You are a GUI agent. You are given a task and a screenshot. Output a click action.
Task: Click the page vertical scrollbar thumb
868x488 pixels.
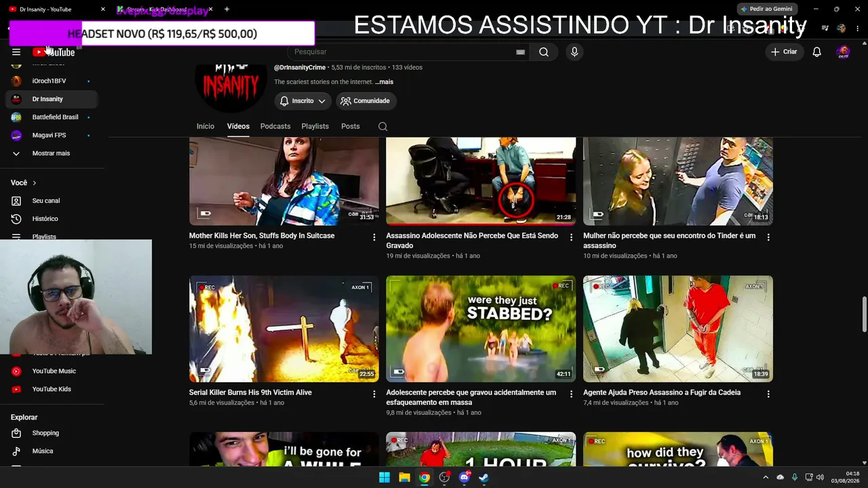(864, 314)
